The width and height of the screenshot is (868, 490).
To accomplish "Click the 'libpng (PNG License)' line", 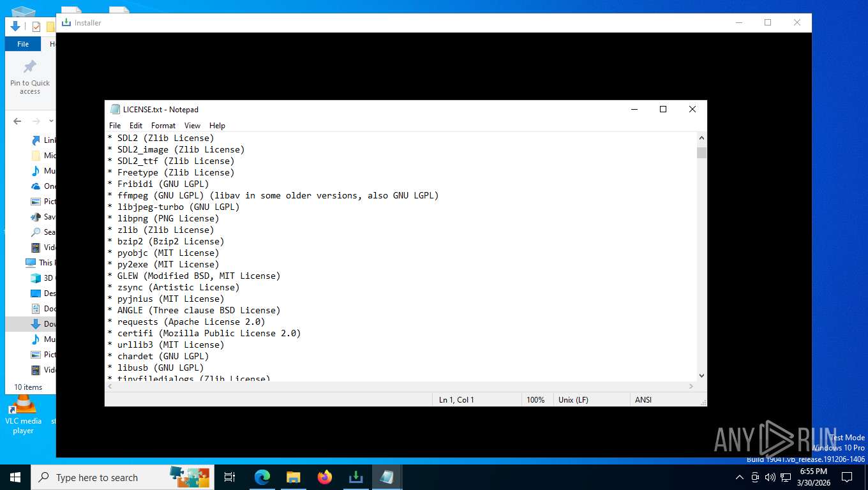I will click(163, 218).
